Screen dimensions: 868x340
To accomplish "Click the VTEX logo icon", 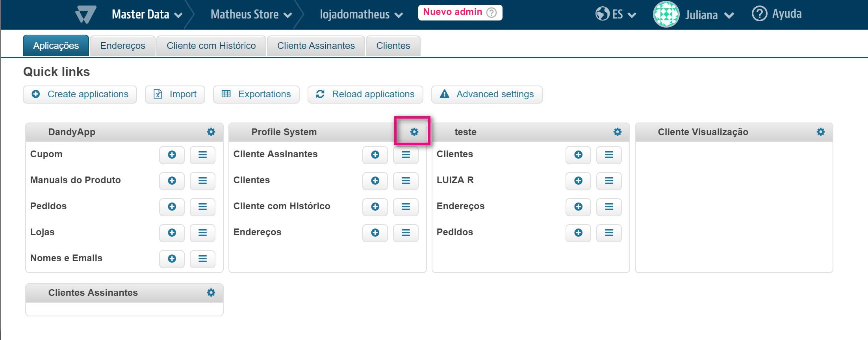I will pos(85,15).
